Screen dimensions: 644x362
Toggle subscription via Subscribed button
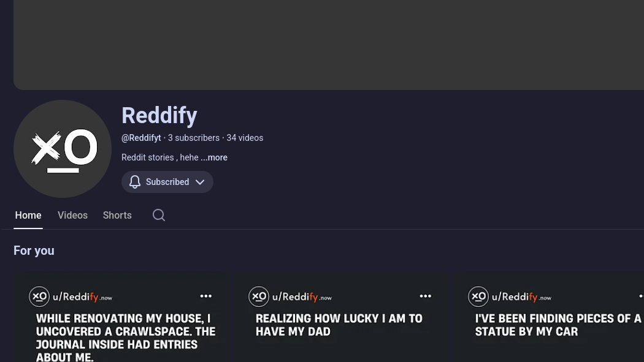[167, 181]
